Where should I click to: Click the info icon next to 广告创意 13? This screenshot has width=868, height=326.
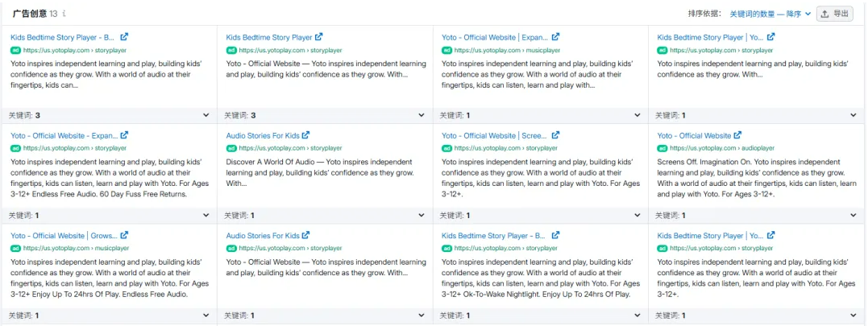coord(64,13)
